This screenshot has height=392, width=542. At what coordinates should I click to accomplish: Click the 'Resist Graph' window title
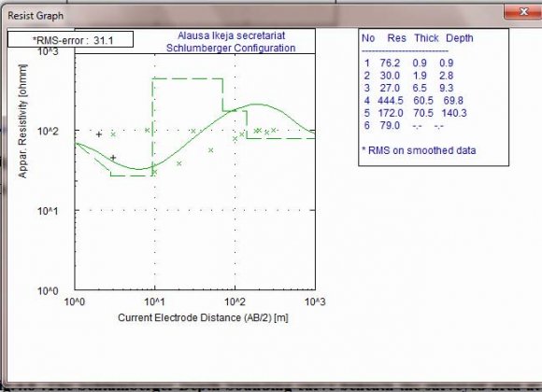tap(36, 16)
